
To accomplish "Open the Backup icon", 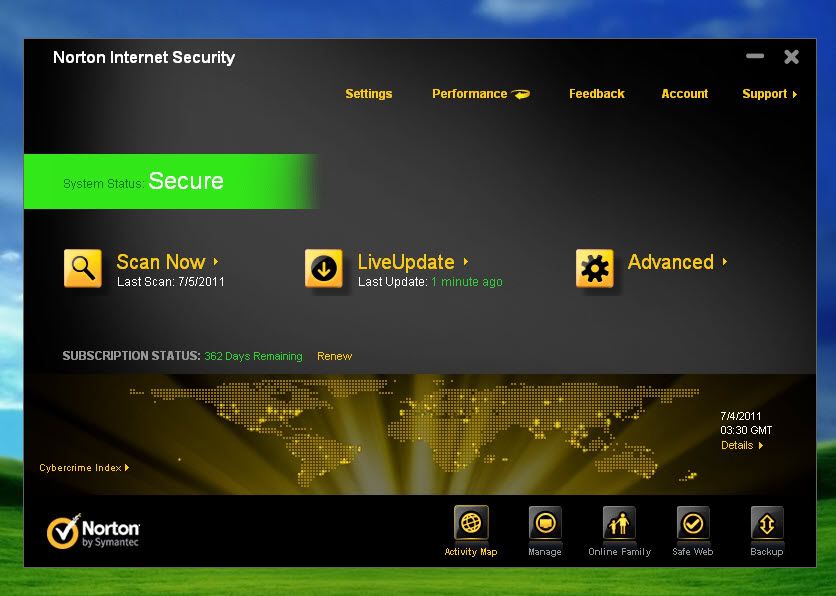I will 767,523.
